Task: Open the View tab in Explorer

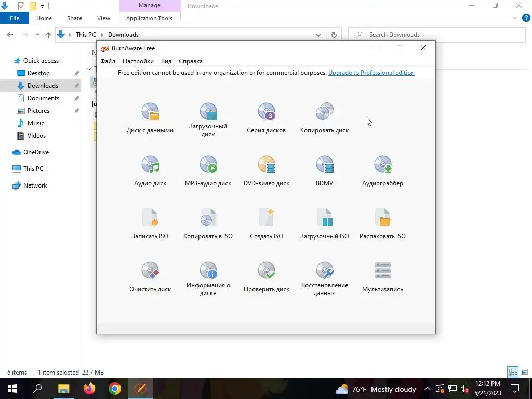Action: pyautogui.click(x=103, y=18)
